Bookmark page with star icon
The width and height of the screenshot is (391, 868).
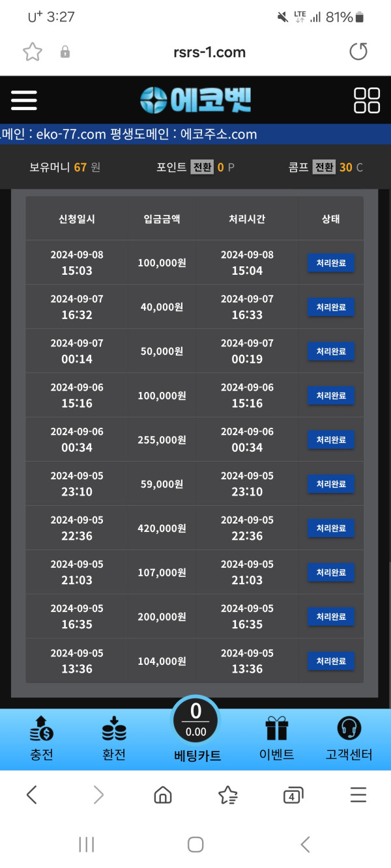[33, 52]
